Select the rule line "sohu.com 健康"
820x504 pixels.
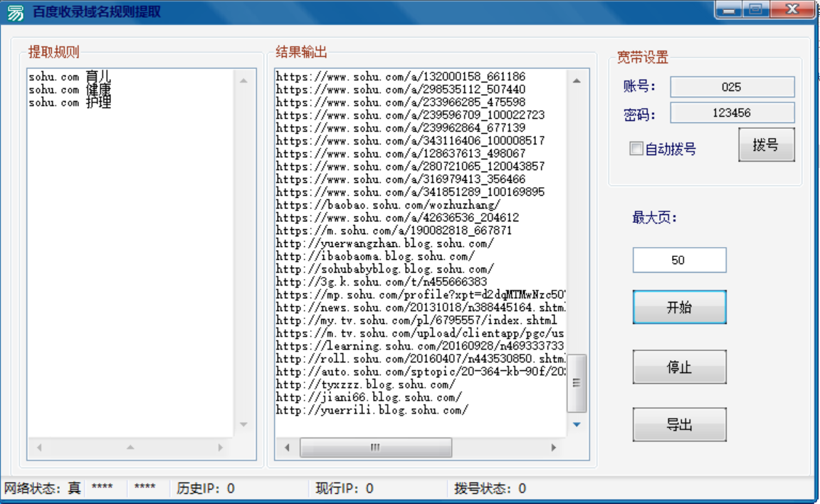(x=70, y=90)
